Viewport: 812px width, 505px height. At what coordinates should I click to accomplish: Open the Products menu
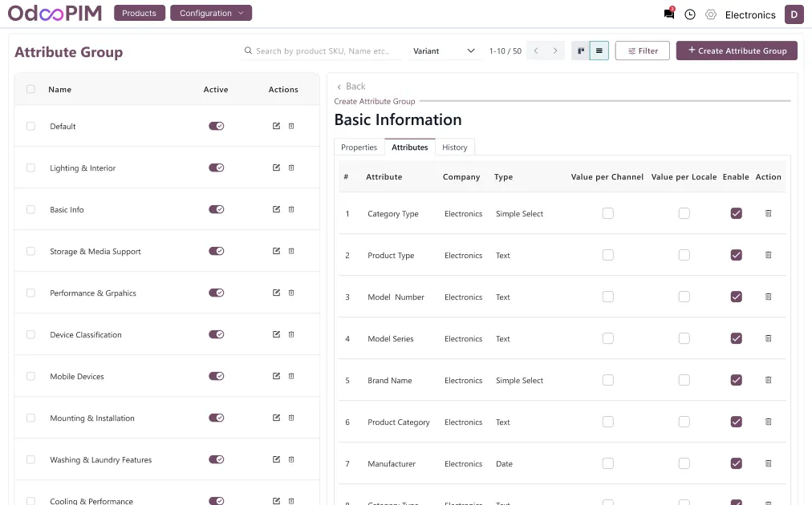click(140, 14)
